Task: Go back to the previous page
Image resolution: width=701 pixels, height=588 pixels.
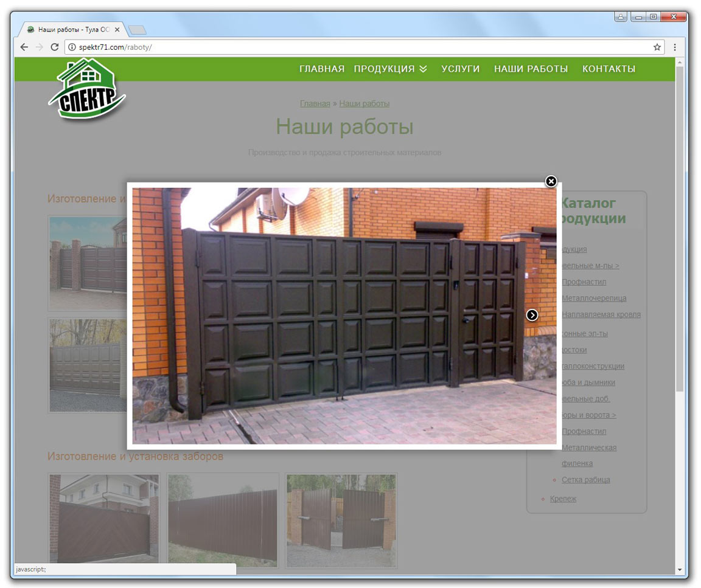Action: tap(24, 47)
